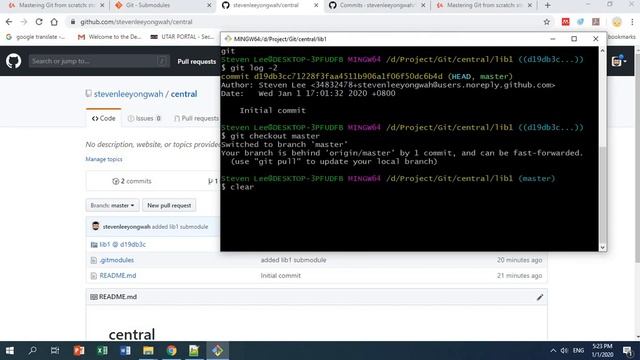The height and width of the screenshot is (360, 640).
Task: Open File Explorer from the taskbar
Action: click(x=148, y=351)
